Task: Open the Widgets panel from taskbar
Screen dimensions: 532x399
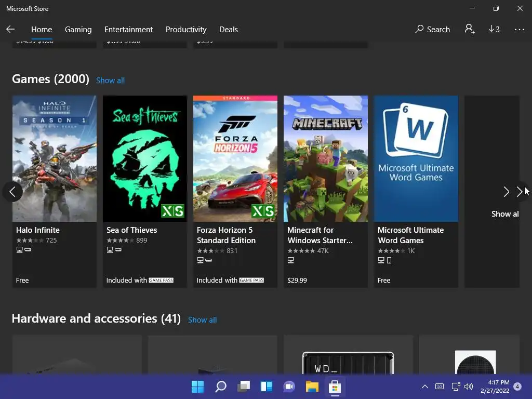Action: (267, 387)
